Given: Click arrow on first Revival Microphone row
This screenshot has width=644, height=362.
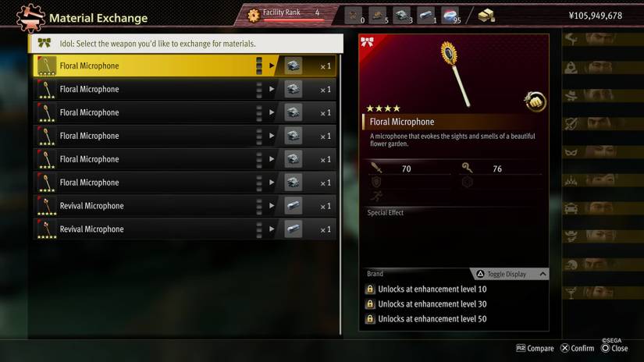Looking at the screenshot, I should (x=272, y=206).
